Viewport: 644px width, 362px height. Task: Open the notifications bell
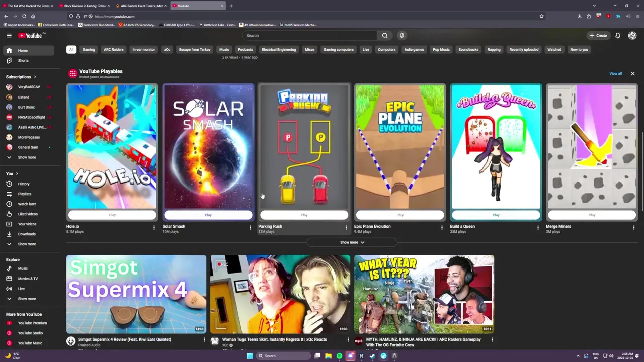pos(618,35)
